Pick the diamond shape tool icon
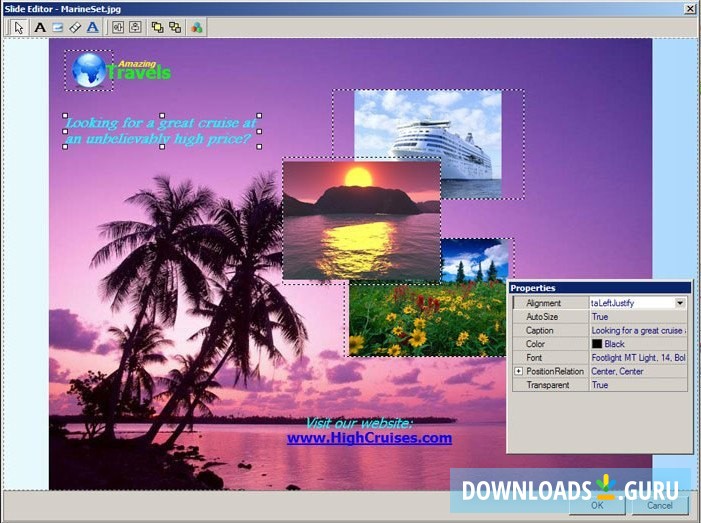 [x=75, y=28]
